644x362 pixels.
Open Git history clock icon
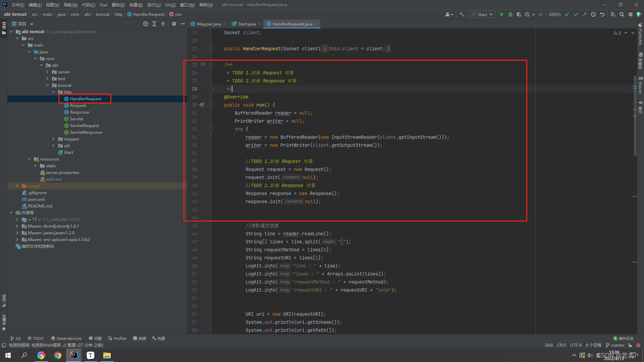[593, 14]
